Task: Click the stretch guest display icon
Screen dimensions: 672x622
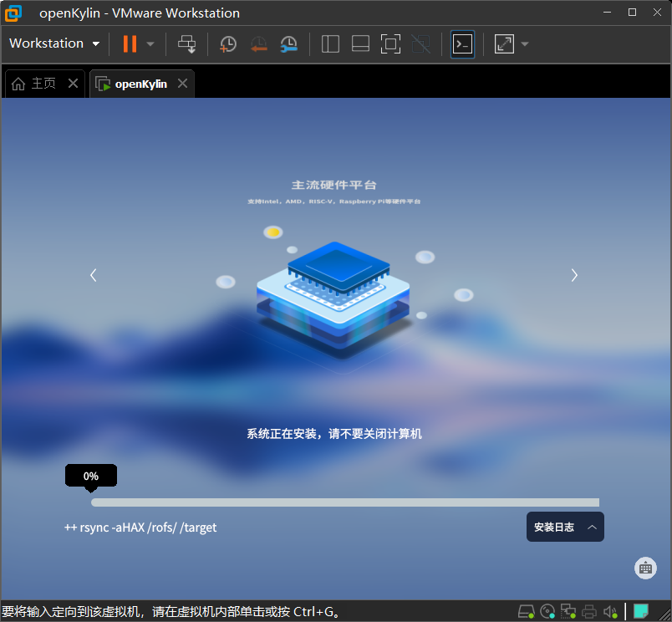Action: pos(504,43)
